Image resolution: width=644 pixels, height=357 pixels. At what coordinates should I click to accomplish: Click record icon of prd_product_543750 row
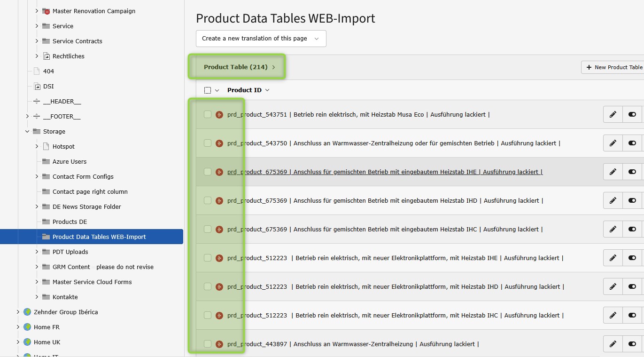tap(219, 143)
